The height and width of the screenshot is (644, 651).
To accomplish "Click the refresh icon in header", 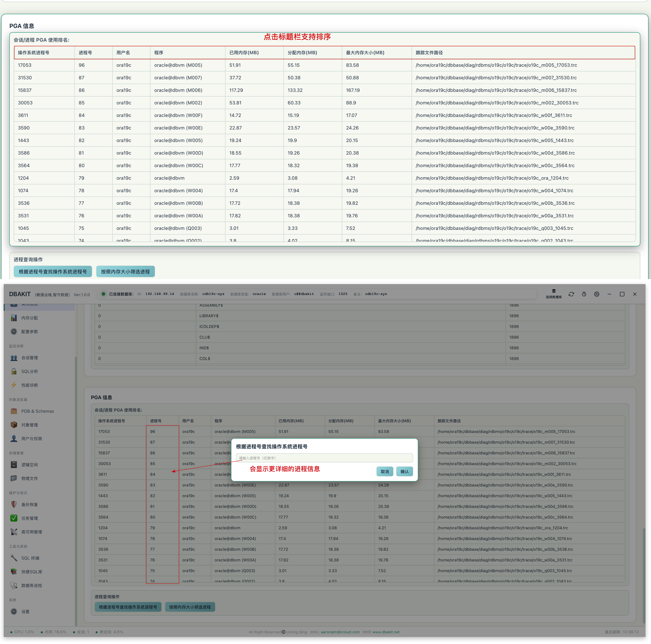I will 571,294.
